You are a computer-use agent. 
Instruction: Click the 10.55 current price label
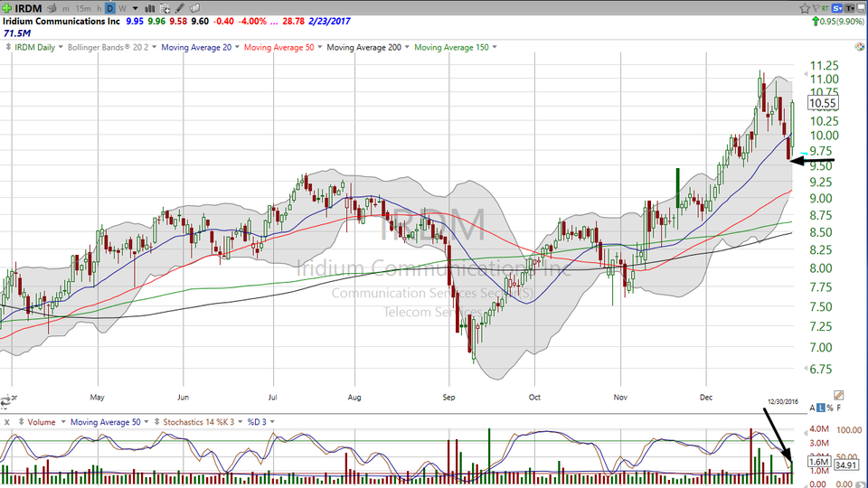click(822, 103)
